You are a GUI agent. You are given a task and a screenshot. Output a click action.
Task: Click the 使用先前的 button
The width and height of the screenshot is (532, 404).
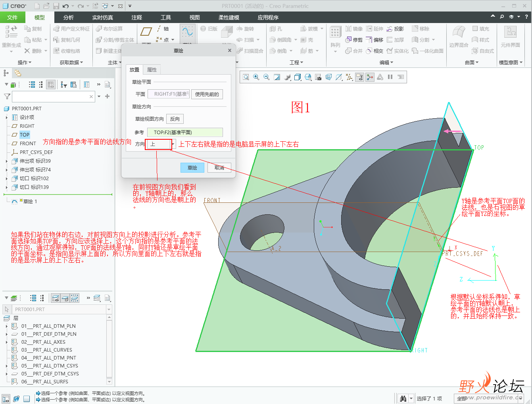pos(207,94)
